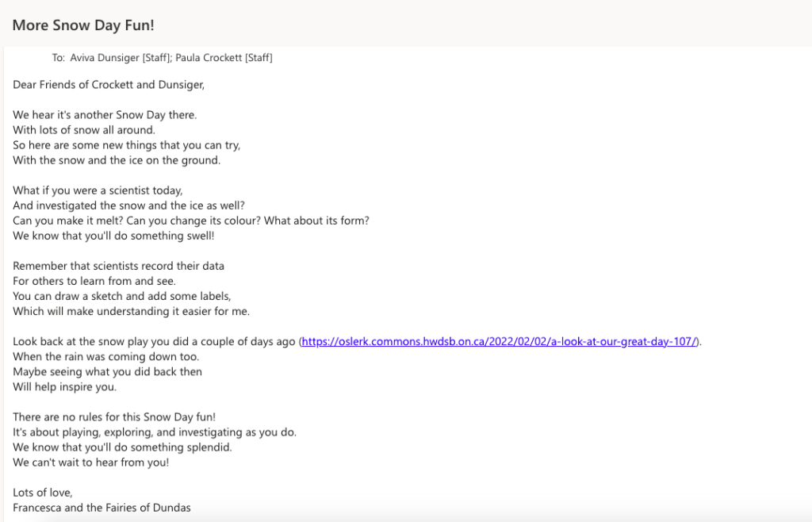Click the line "We hear it's another Snow Day there."

click(x=105, y=115)
